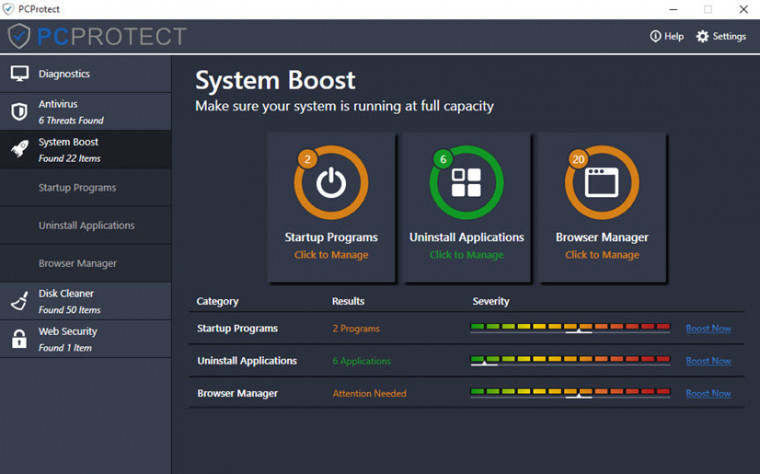760x474 pixels.
Task: Click the System Boost page heading
Action: 275,80
